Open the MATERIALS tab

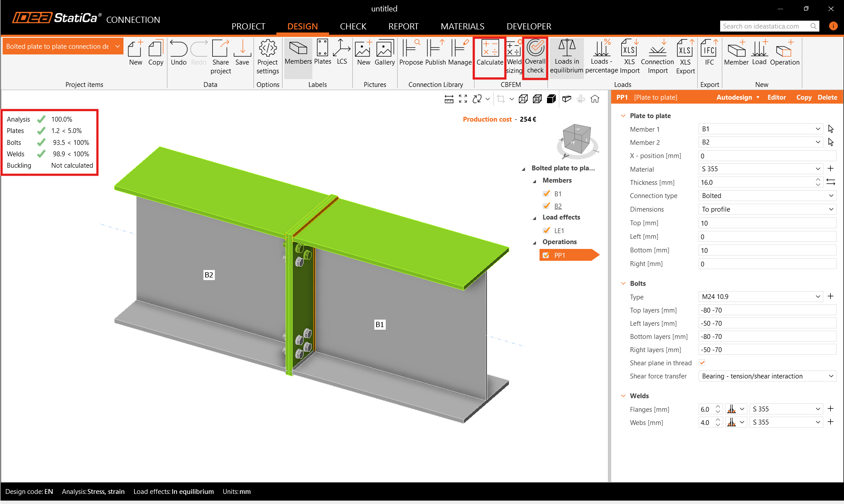tap(462, 26)
